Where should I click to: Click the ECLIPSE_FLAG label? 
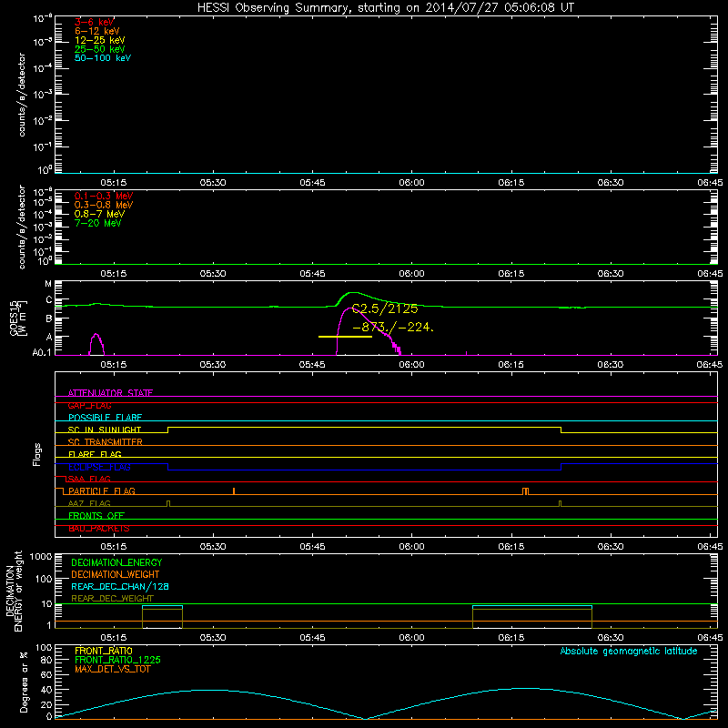pos(99,467)
